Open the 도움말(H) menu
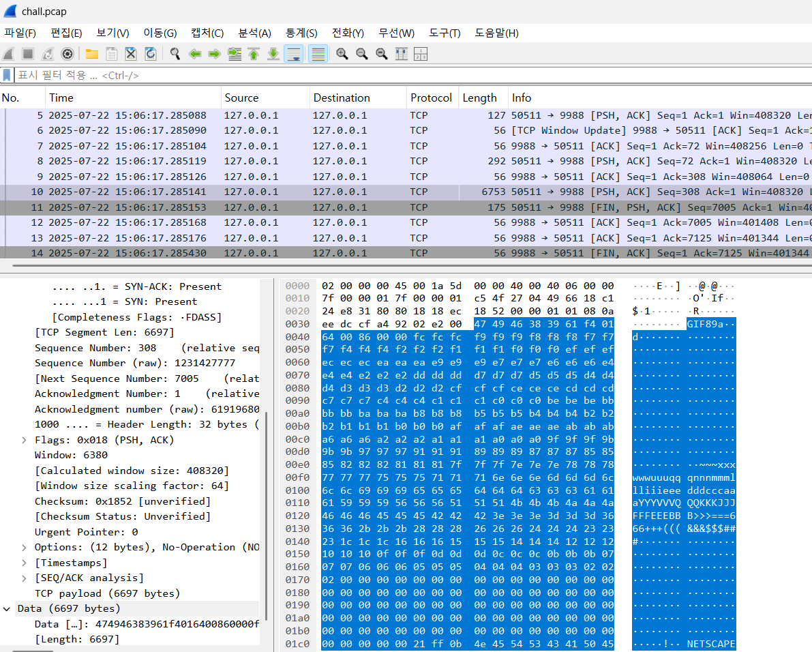This screenshot has width=812, height=652. pos(496,33)
